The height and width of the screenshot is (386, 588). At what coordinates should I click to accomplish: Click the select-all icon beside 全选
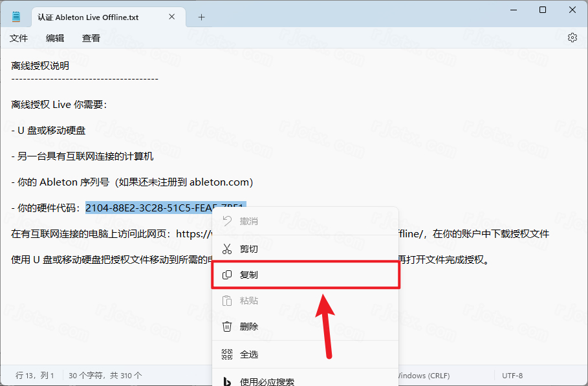[x=227, y=354]
